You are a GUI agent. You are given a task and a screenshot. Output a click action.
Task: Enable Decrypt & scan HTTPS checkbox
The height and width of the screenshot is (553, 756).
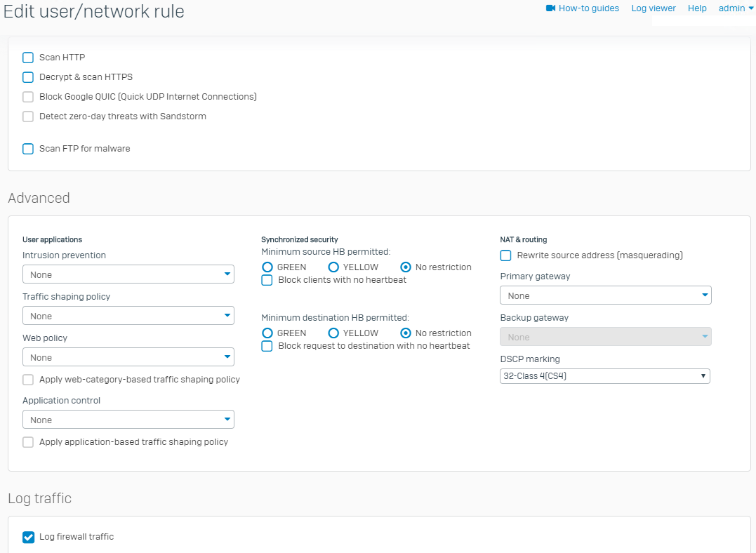[28, 77]
